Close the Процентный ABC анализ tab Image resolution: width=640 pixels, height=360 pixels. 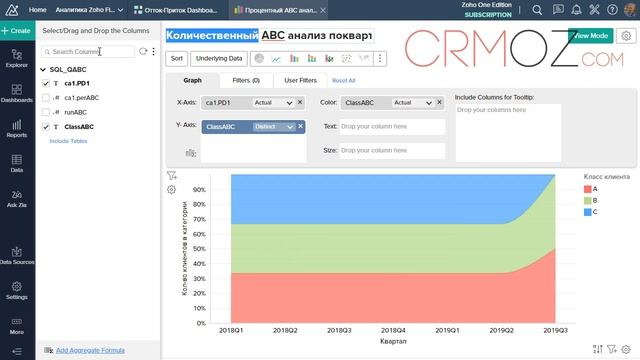coord(323,10)
